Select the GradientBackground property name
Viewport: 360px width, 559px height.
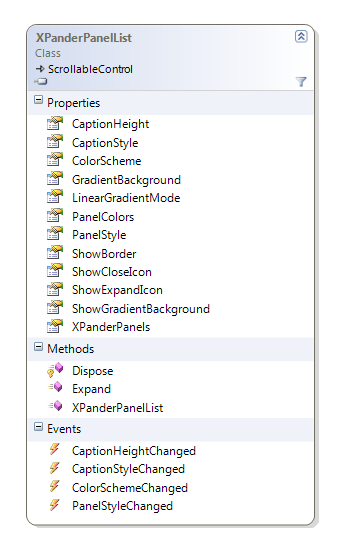(x=127, y=180)
